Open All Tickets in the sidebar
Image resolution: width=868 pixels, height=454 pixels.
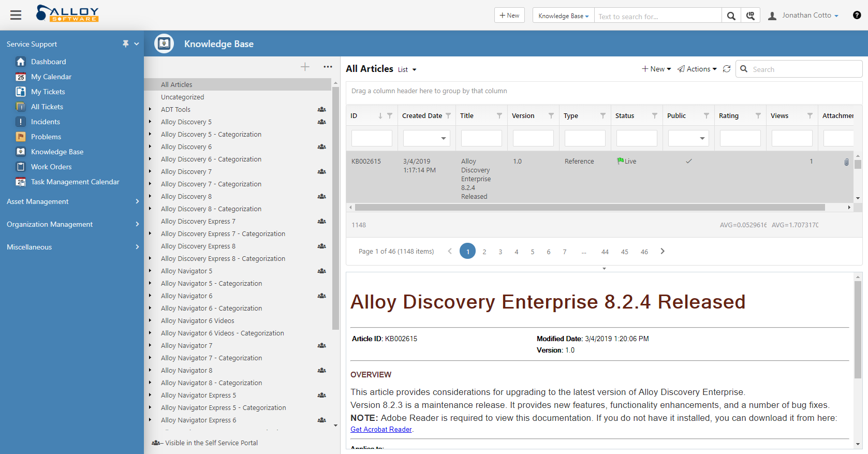47,107
